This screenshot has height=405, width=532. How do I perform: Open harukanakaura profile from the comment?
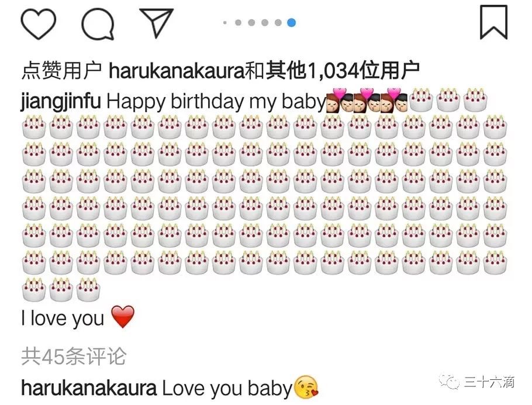pos(89,389)
